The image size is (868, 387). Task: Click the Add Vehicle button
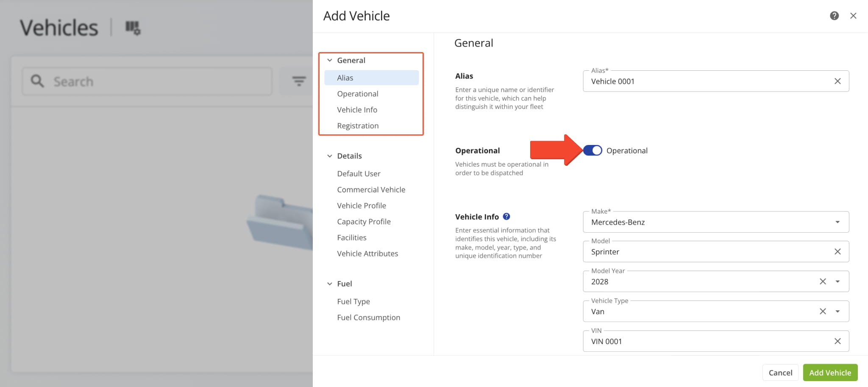coord(830,373)
